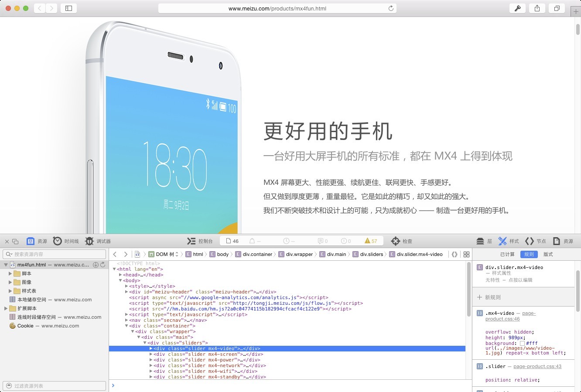Expand the 图像 folder
This screenshot has height=392, width=581.
[10, 282]
